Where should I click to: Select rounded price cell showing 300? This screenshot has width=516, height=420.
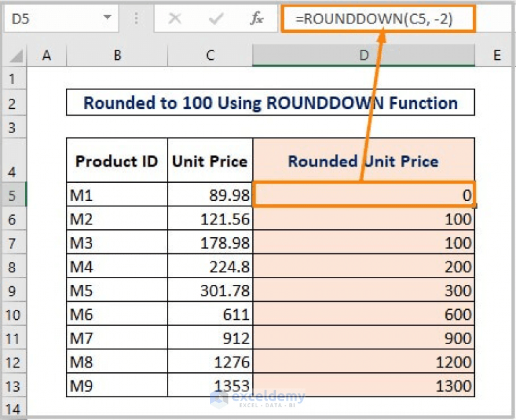[x=364, y=290]
